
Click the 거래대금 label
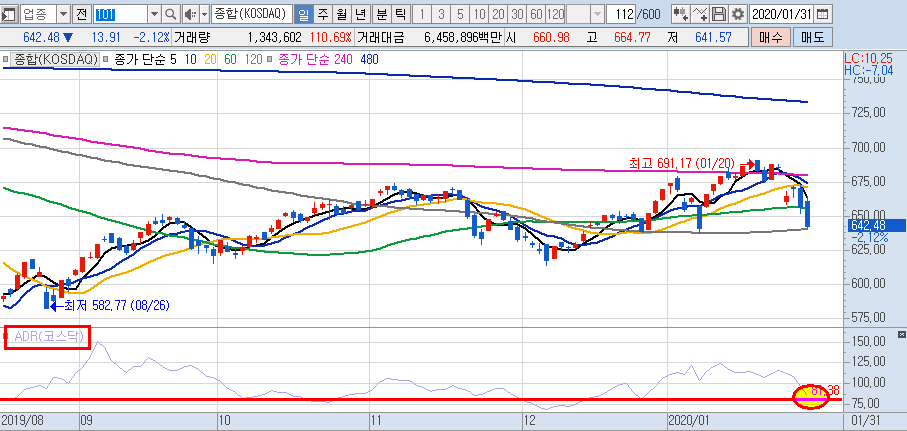(379, 38)
